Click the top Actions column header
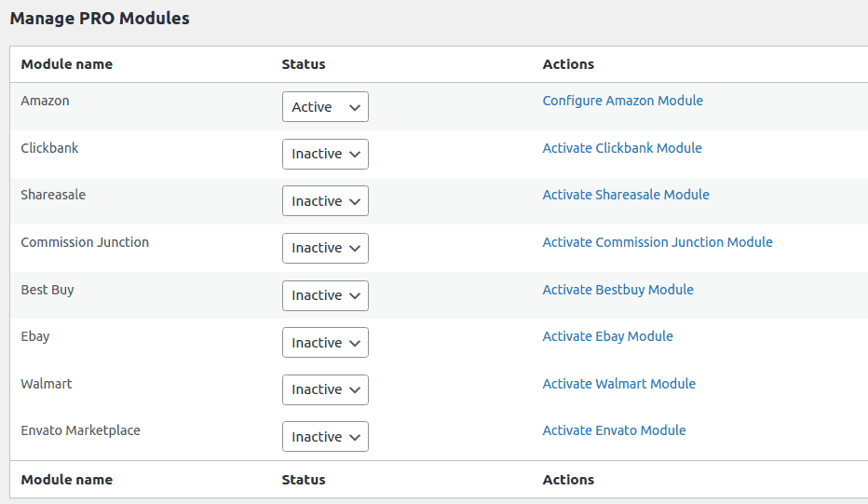Screen dimensions: 868x504 click(568, 64)
